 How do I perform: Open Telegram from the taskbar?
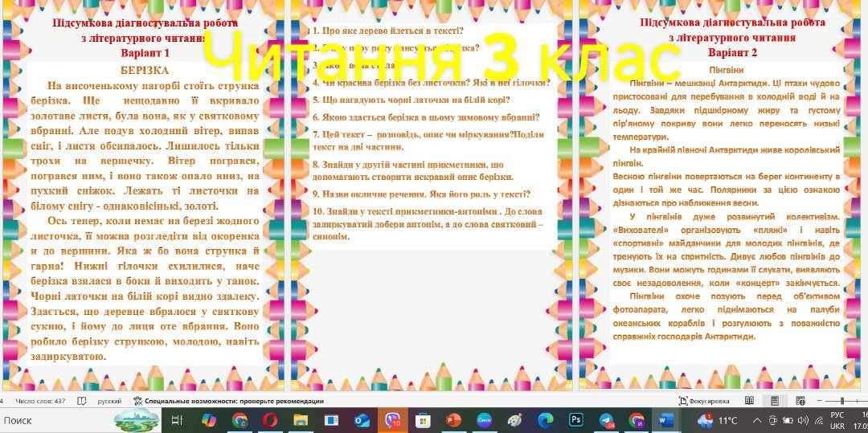607,420
